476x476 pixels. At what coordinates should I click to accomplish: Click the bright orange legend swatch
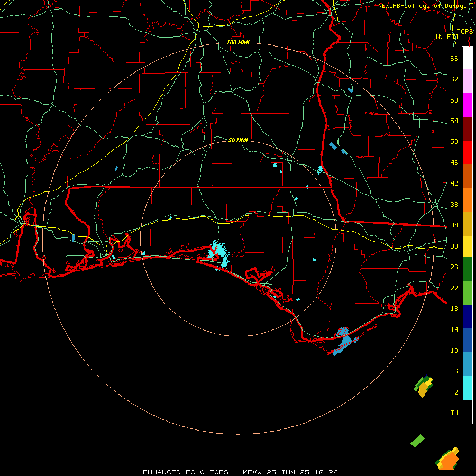467,200
